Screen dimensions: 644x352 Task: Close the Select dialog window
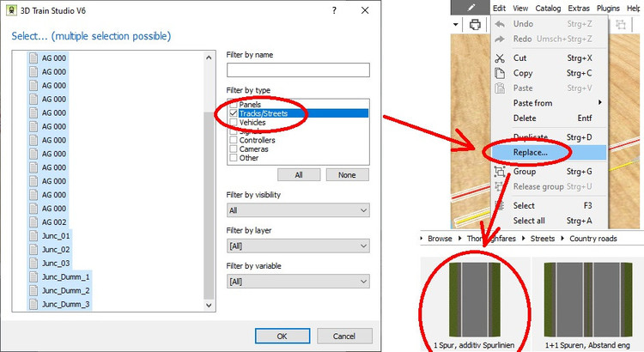[365, 10]
